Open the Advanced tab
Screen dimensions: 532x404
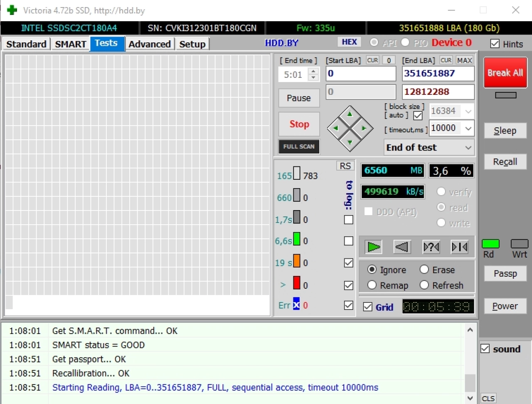150,44
